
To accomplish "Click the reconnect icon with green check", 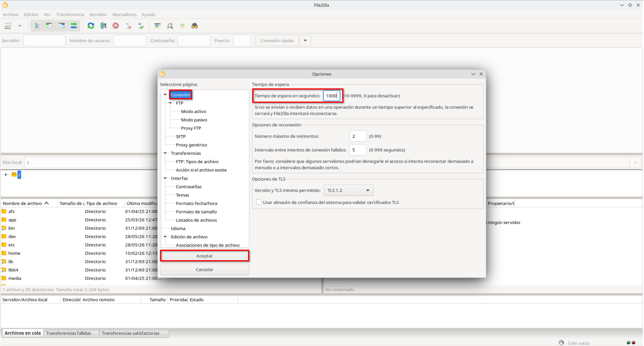I will click(141, 26).
